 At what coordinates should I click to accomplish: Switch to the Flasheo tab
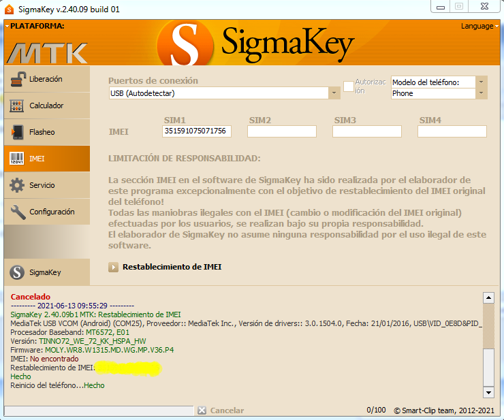click(x=47, y=132)
